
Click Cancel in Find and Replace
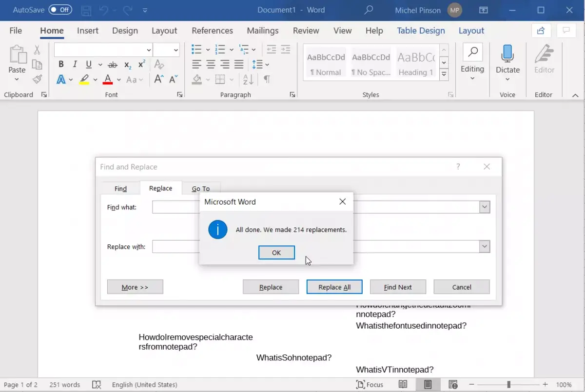click(x=462, y=287)
